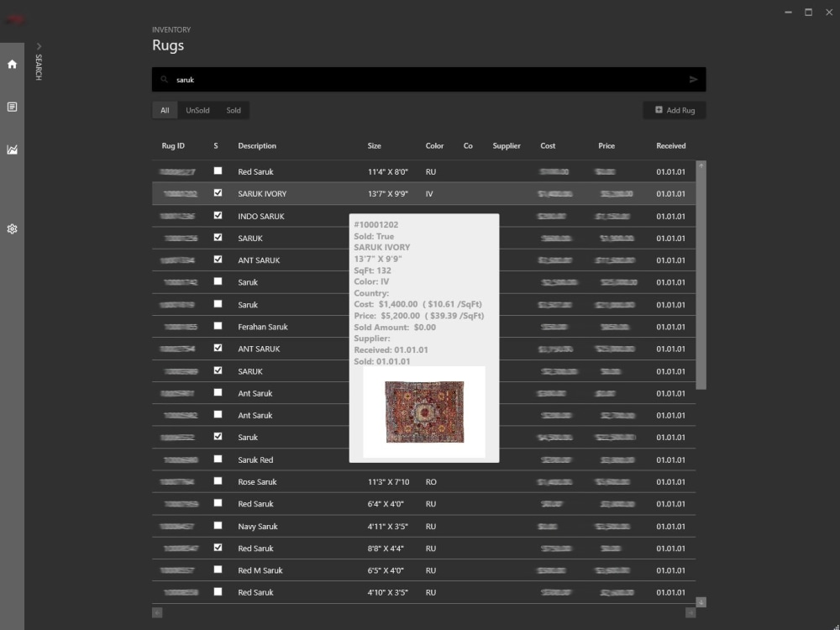Switch to the UnSold filter tab

click(197, 110)
